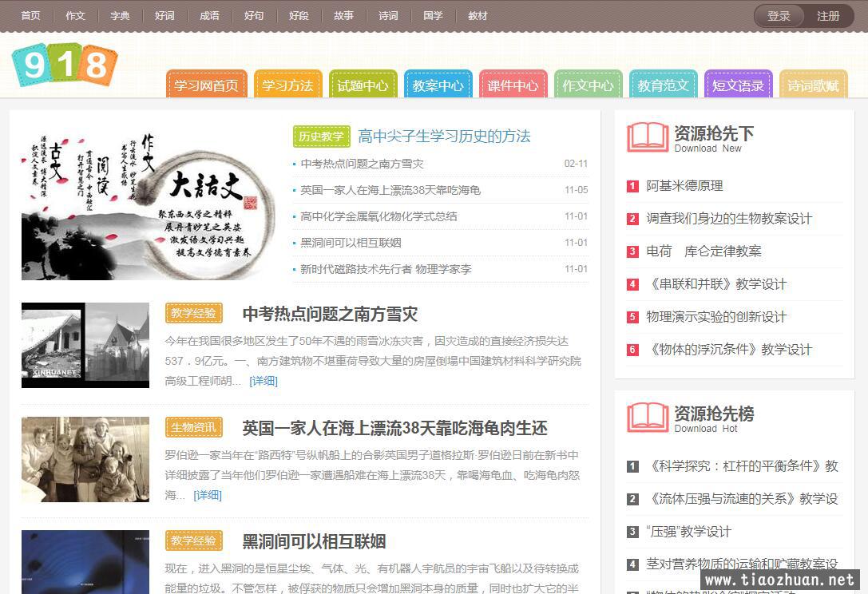
Task: Open 好段 in the top navigation
Action: [x=299, y=15]
